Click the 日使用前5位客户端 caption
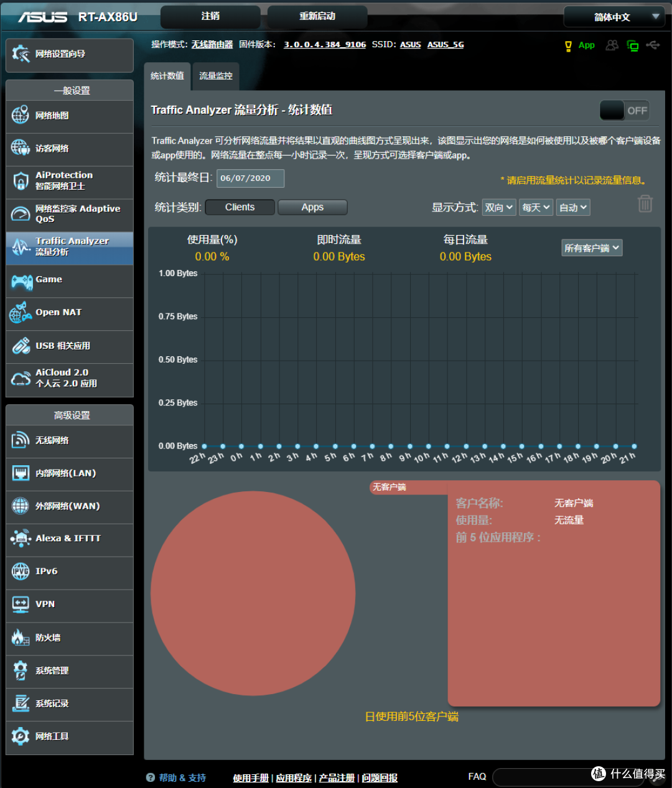Viewport: 672px width, 788px height. 411,716
